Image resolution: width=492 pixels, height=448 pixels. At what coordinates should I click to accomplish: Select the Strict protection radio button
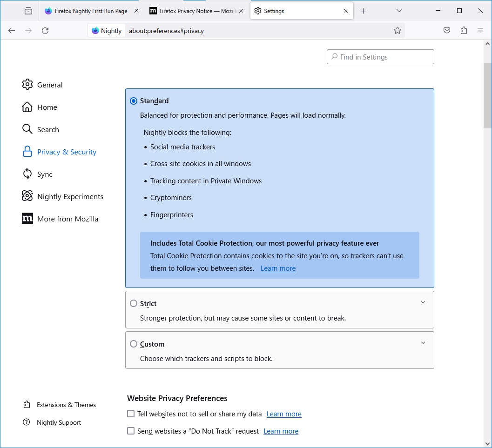pyautogui.click(x=134, y=303)
